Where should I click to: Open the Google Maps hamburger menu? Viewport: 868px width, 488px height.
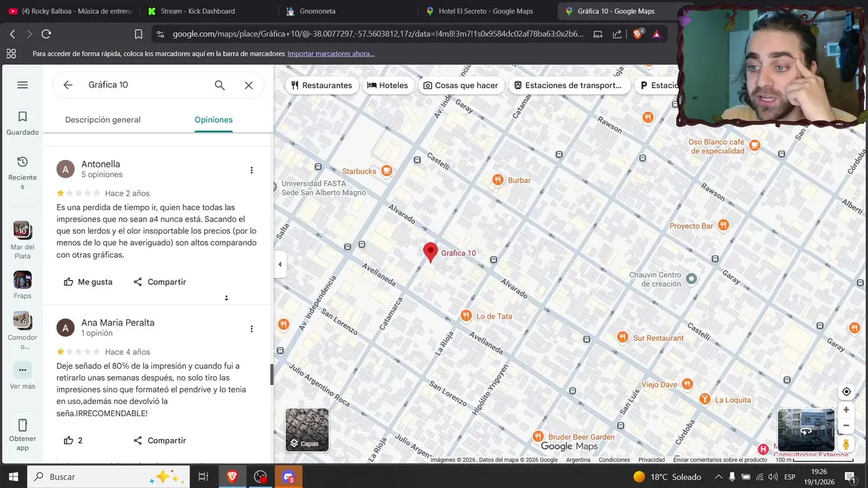coord(22,85)
